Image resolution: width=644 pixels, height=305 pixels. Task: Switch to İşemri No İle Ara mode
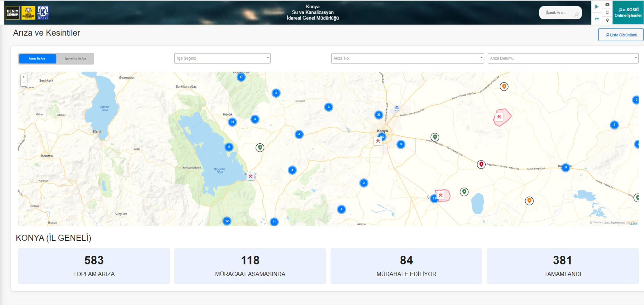click(x=75, y=58)
